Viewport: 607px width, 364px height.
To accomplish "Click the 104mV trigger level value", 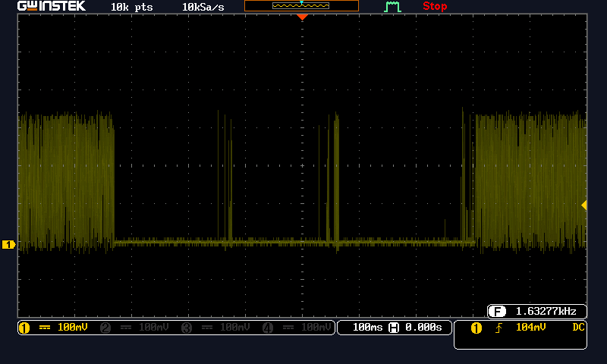I will (530, 328).
